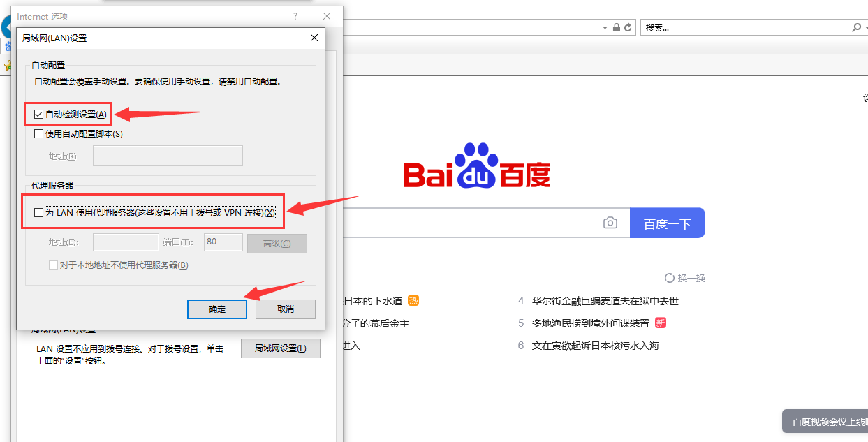
Task: Click the 取消 button
Action: (x=285, y=309)
